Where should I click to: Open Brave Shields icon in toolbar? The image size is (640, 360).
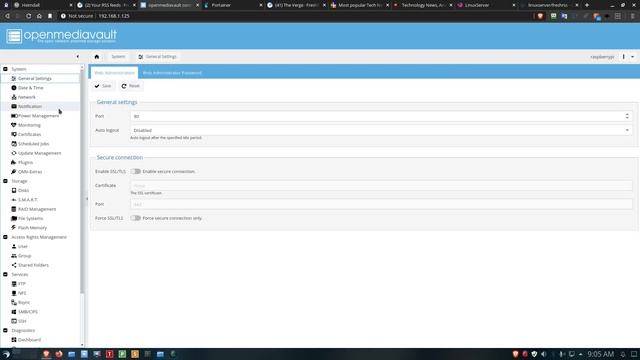click(x=540, y=16)
